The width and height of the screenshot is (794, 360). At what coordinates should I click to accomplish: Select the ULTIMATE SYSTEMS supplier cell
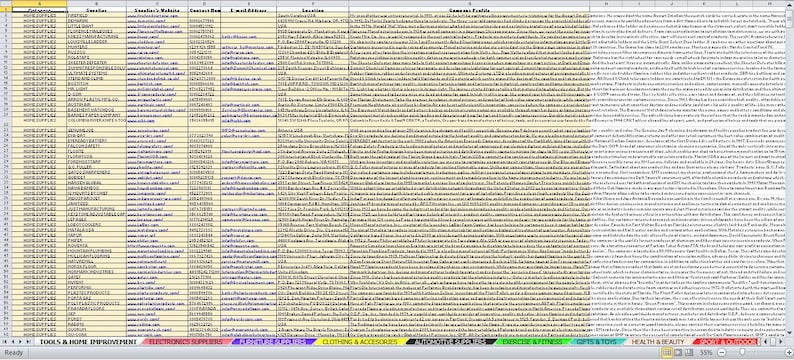[x=96, y=73]
